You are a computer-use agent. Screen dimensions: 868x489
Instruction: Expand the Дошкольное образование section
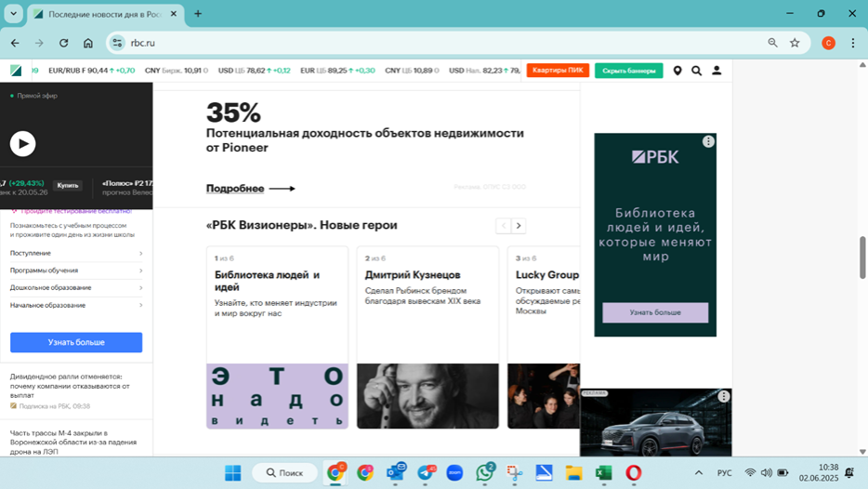(x=75, y=288)
